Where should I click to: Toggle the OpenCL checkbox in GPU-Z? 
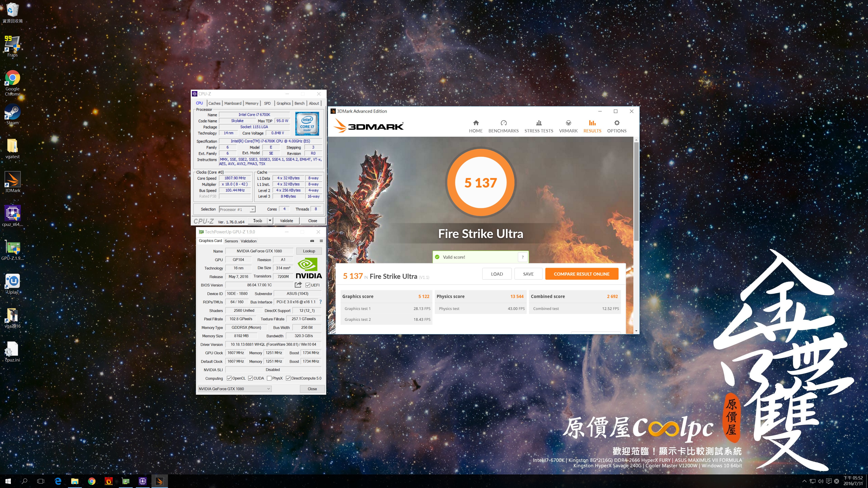tap(229, 378)
